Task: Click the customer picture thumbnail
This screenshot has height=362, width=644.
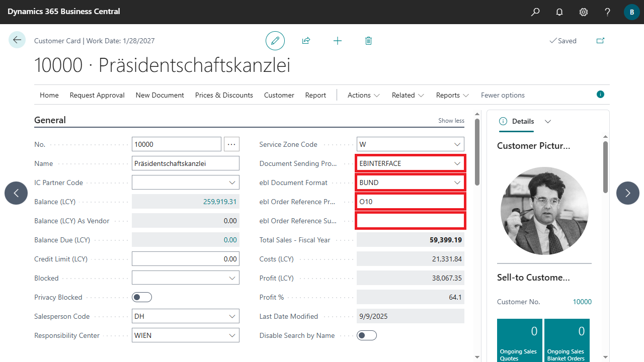Action: click(544, 211)
